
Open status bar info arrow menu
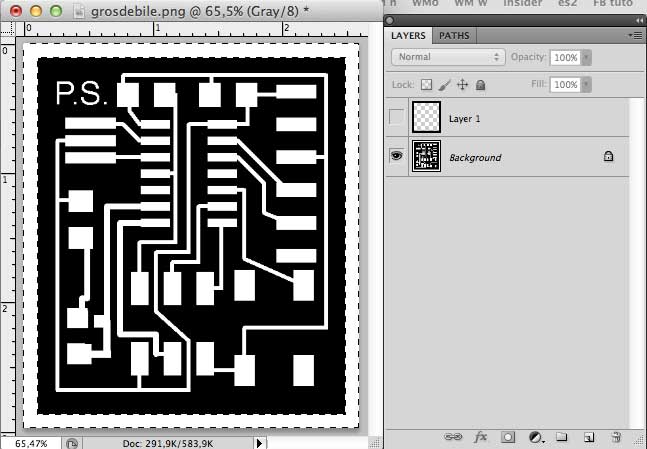260,443
